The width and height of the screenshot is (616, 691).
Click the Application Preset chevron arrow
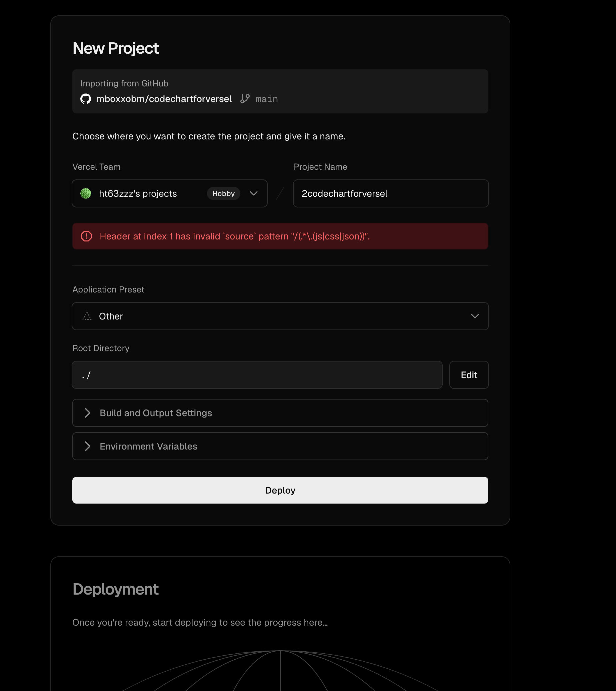[x=475, y=316]
